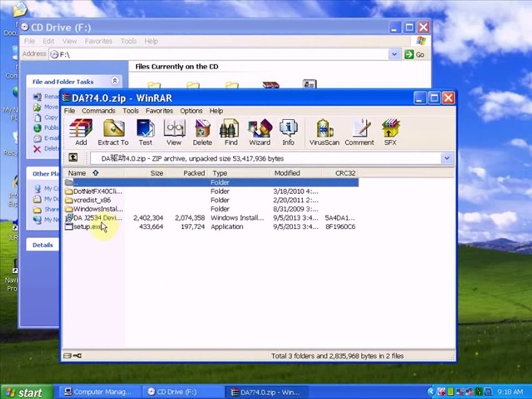This screenshot has width=532, height=399.
Task: Collapse File and Folder Tasks panel
Action: 115,81
